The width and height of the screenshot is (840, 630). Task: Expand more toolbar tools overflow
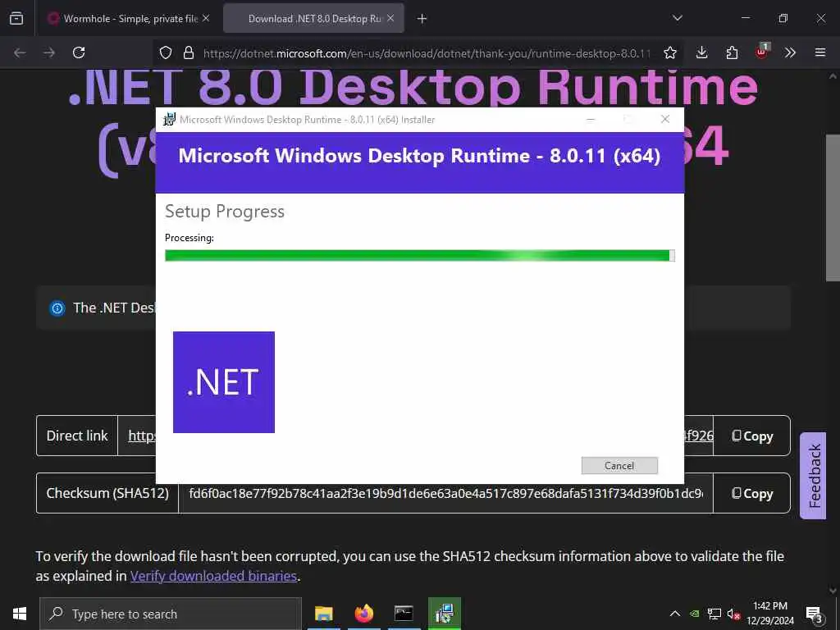pos(790,52)
